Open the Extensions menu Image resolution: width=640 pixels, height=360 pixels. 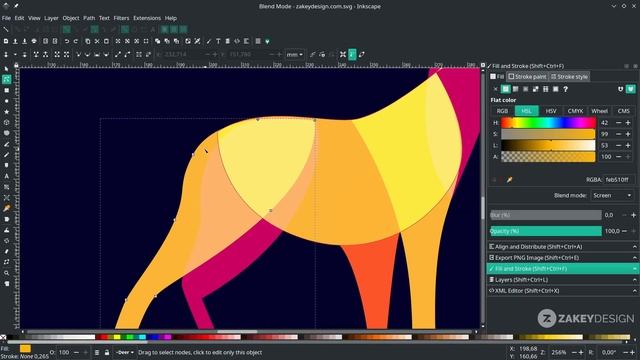147,18
